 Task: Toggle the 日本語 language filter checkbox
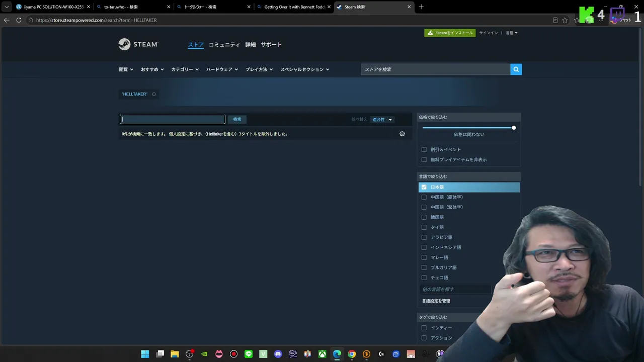pos(424,187)
